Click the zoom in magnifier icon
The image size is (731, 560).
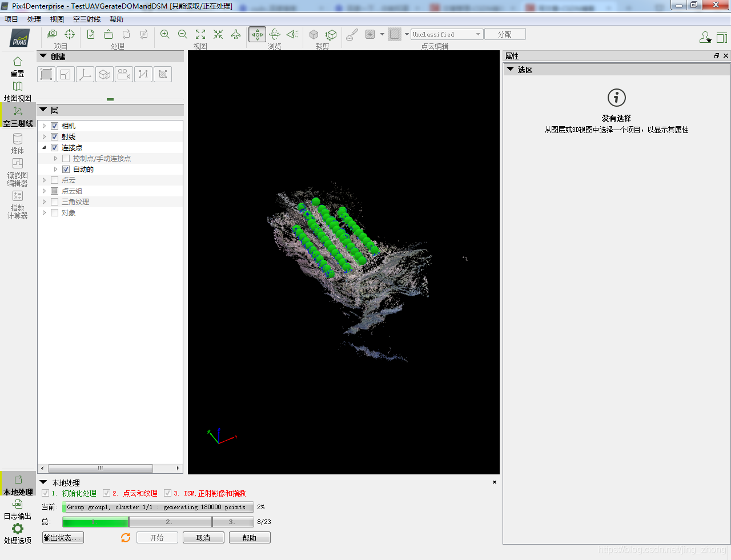(165, 34)
